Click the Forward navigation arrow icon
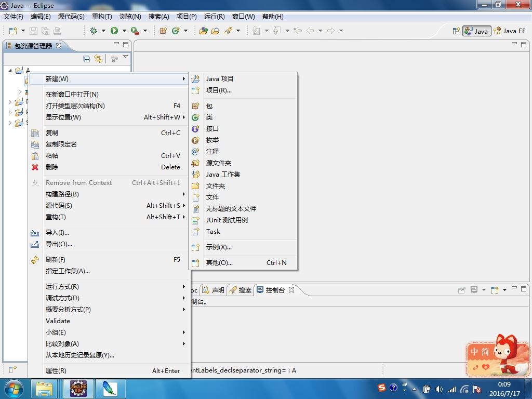This screenshot has height=399, width=532. click(x=331, y=31)
